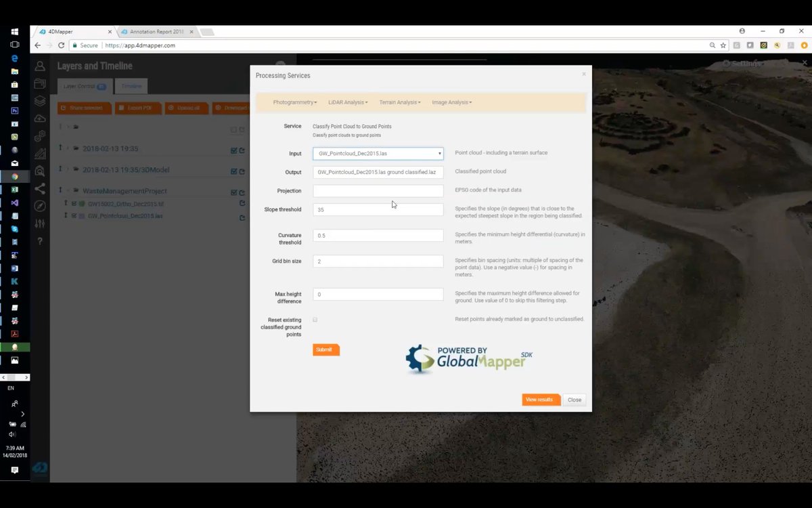Toggle visibility checkbox for 2018-02-13 19:35 folder
Image resolution: width=812 pixels, height=508 pixels.
[233, 150]
